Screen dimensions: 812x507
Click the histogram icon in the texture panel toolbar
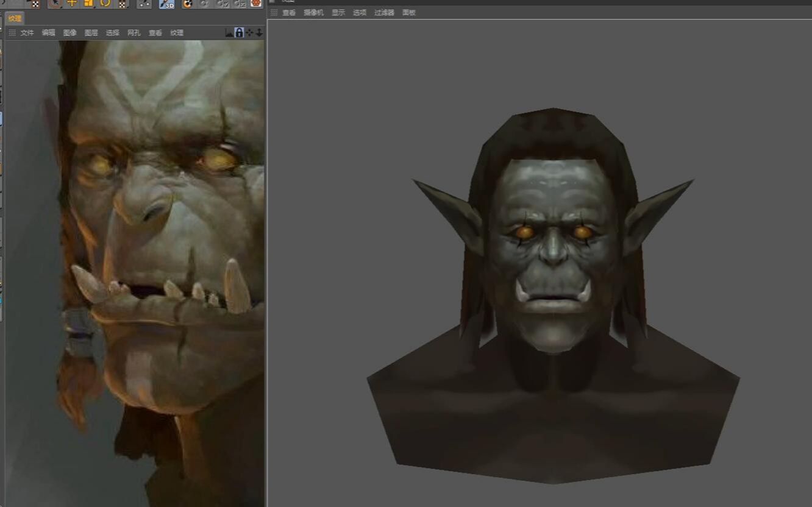point(229,32)
